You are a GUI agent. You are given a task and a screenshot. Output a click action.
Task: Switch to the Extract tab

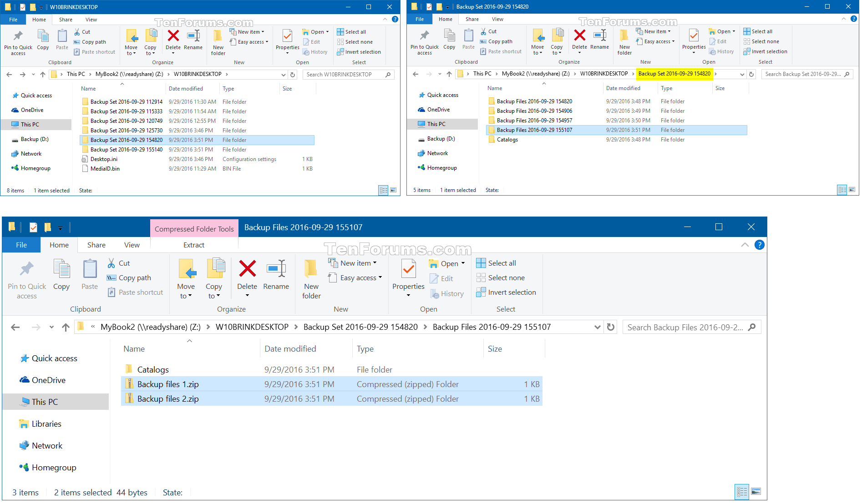pyautogui.click(x=193, y=245)
